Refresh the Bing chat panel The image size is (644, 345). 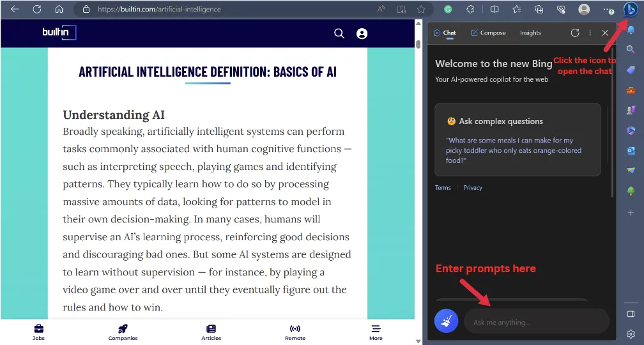tap(575, 33)
